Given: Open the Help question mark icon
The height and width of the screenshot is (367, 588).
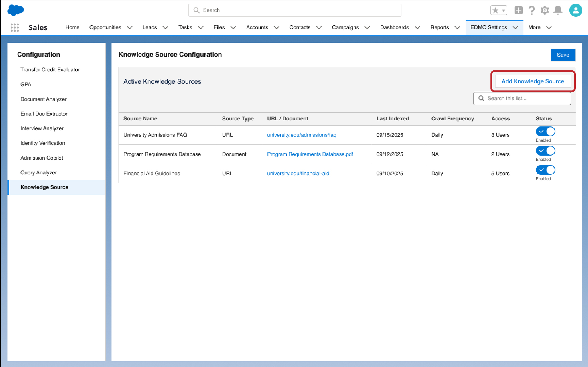Looking at the screenshot, I should tap(532, 10).
